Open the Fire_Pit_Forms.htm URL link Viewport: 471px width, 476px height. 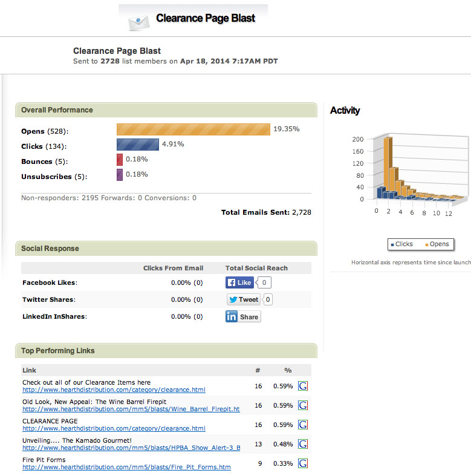click(x=126, y=468)
